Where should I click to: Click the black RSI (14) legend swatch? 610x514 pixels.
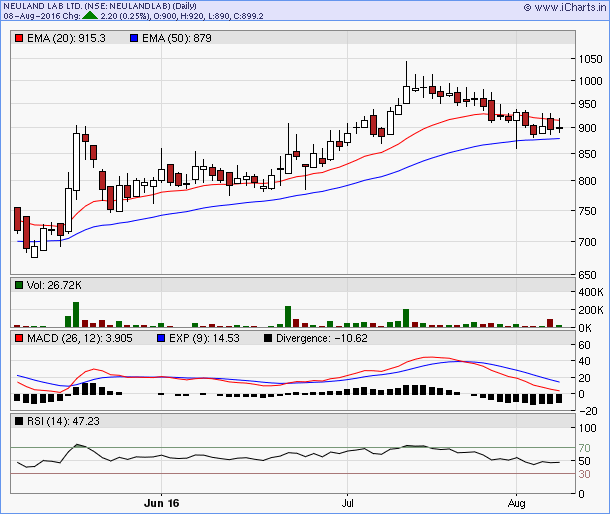(x=19, y=421)
